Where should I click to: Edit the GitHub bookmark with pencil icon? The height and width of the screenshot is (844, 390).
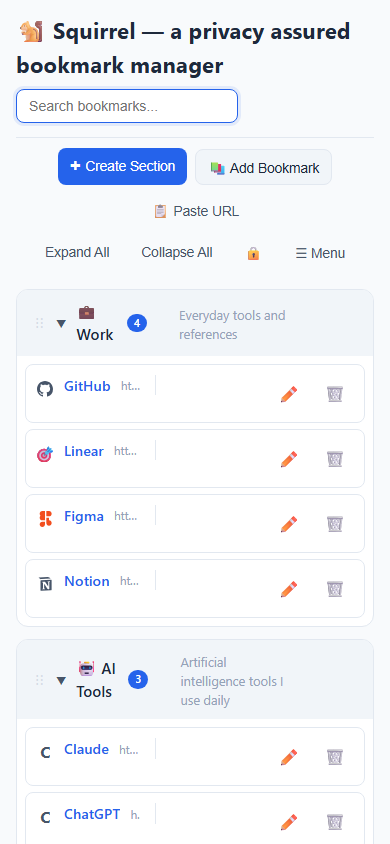tap(289, 394)
